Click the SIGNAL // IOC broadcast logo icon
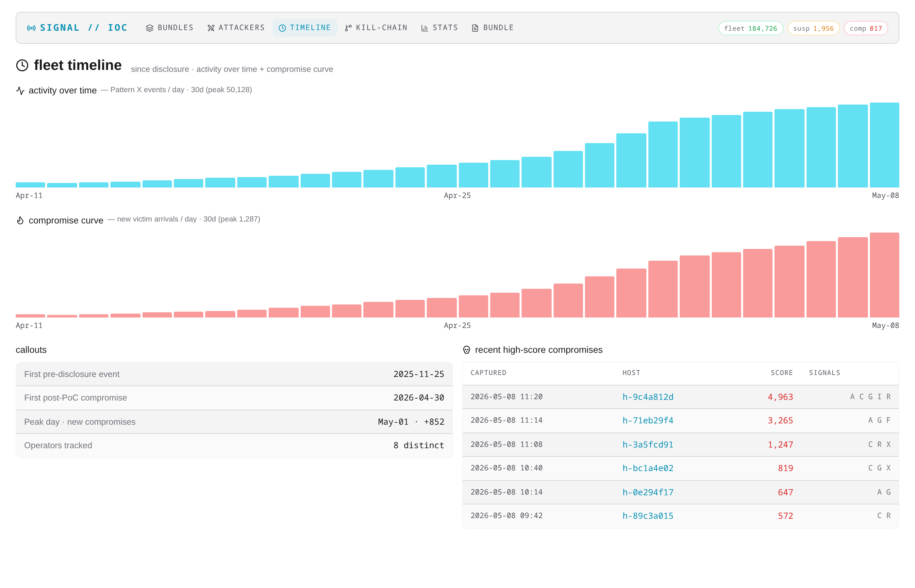 coord(31,28)
